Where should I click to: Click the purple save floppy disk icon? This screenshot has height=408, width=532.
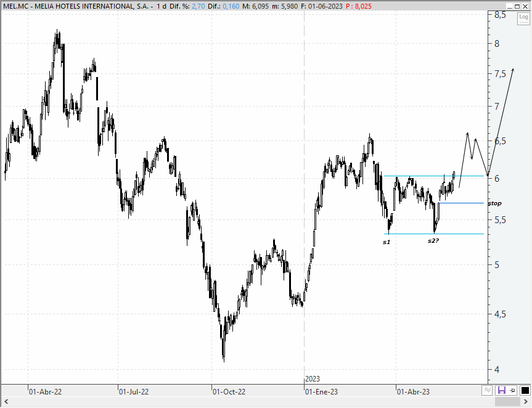pos(501,390)
